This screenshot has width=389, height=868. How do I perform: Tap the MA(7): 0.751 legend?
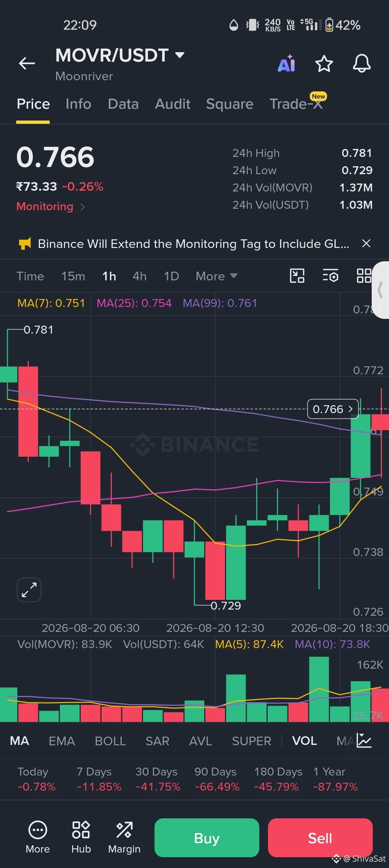(x=51, y=303)
